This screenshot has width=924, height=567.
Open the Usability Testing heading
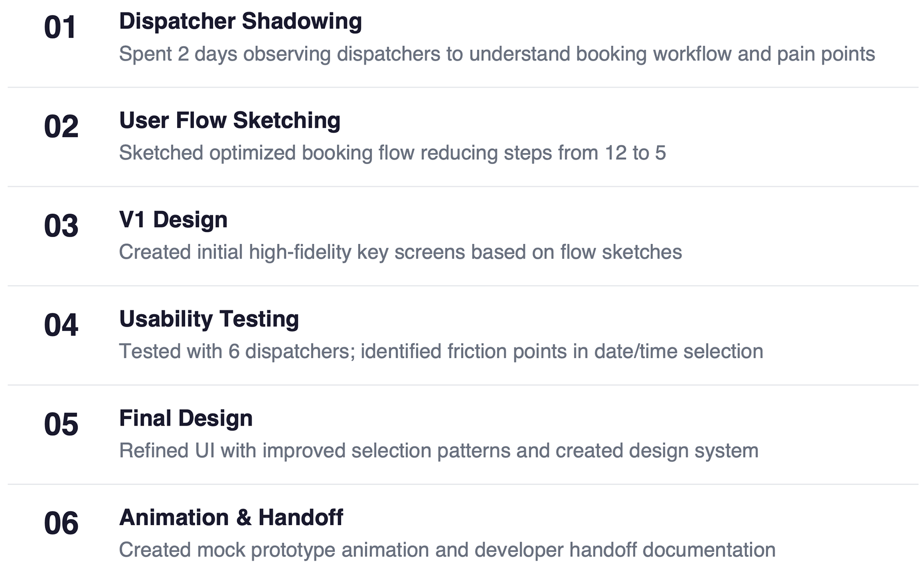[209, 319]
